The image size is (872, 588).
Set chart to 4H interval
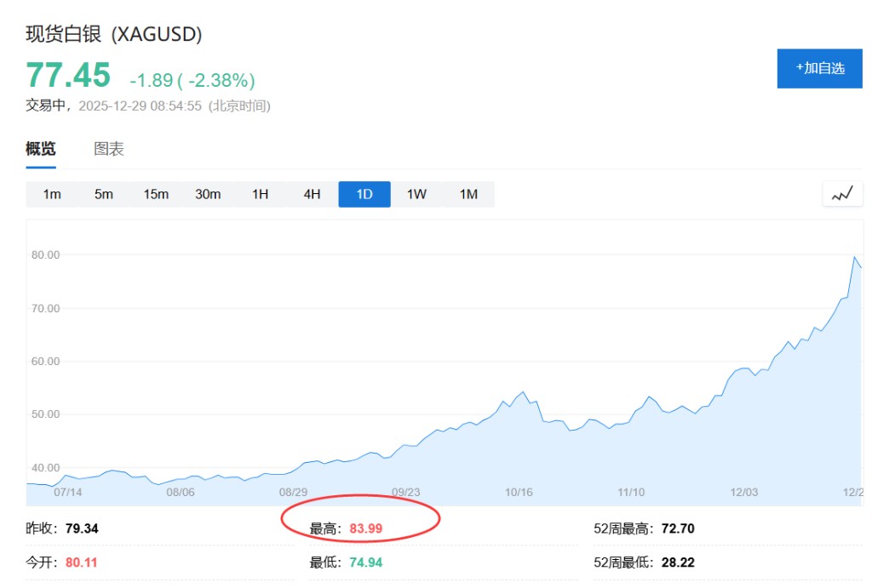pos(312,194)
